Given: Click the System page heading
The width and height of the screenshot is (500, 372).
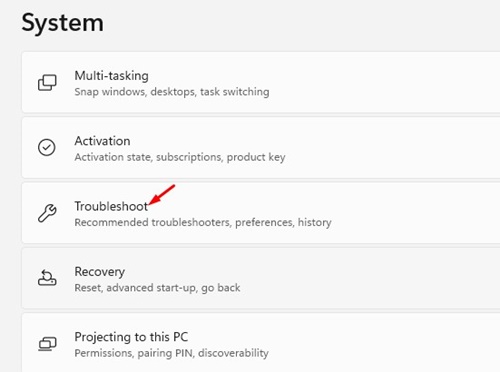Looking at the screenshot, I should [x=62, y=23].
